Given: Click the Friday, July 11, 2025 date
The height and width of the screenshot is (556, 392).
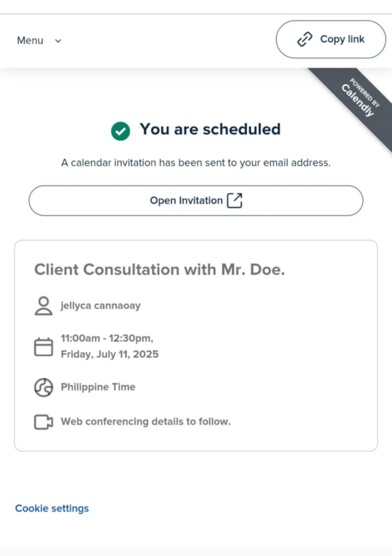Looking at the screenshot, I should coord(109,354).
